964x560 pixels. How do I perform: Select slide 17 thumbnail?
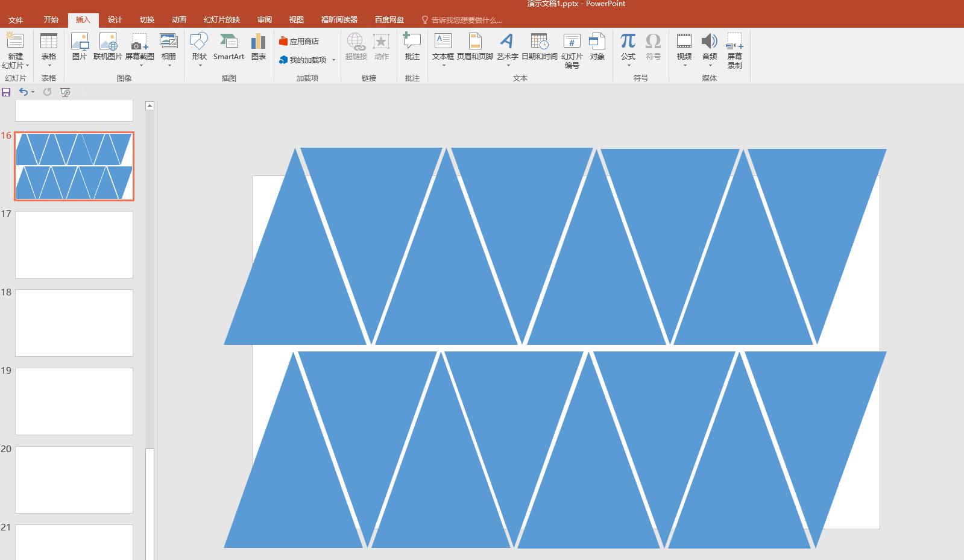pos(74,245)
